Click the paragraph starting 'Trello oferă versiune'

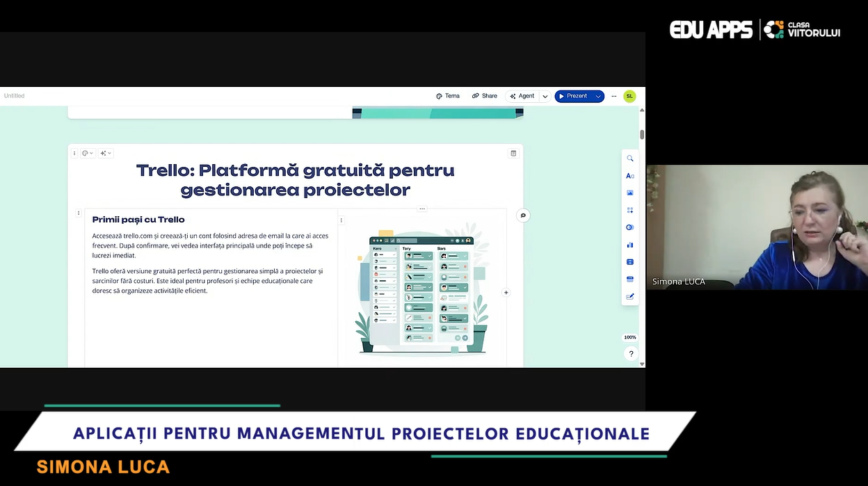(207, 280)
